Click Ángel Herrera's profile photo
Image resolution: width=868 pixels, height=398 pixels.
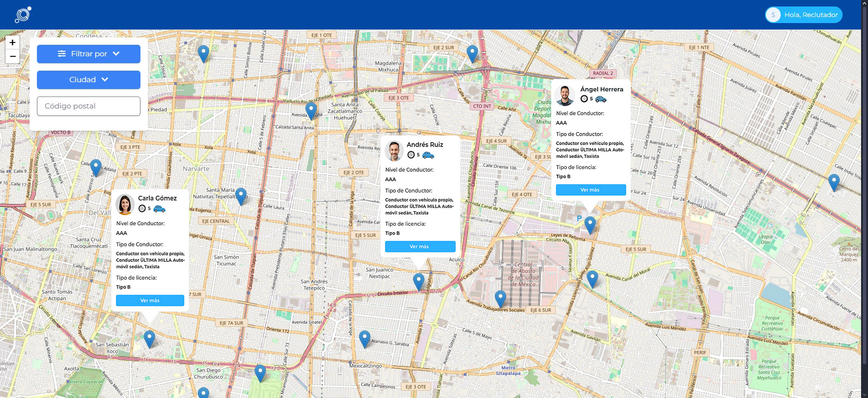565,95
